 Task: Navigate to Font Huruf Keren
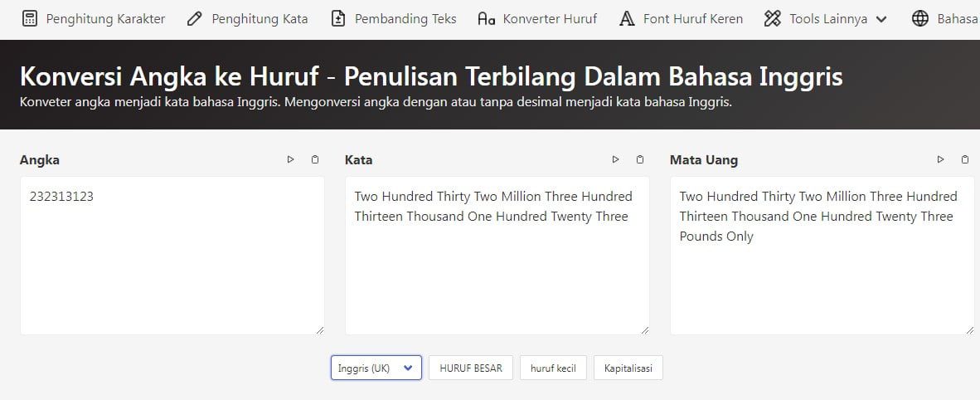pos(682,18)
